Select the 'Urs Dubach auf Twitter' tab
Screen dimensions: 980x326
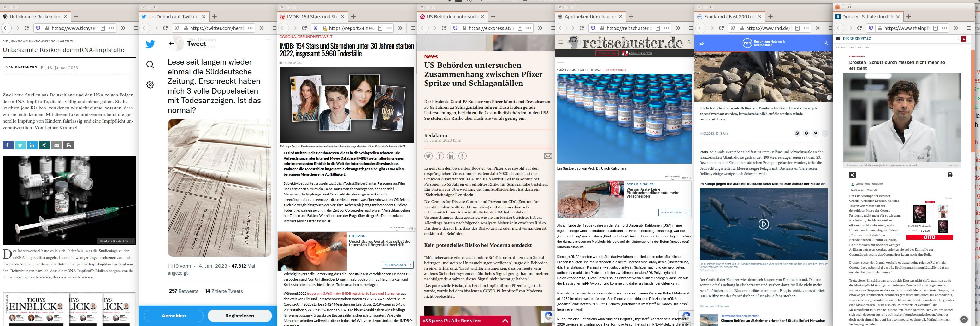[x=174, y=17]
